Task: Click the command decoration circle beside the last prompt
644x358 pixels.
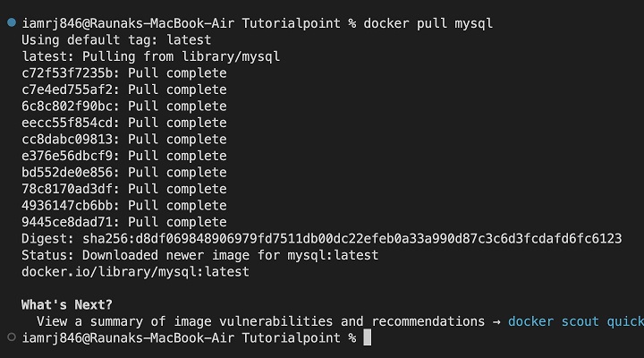Action: point(10,338)
